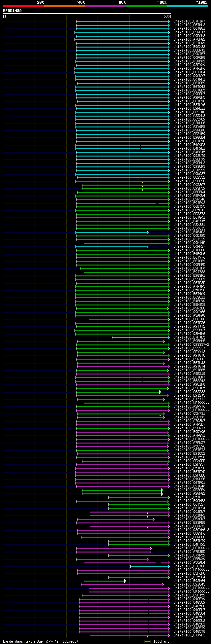
Task: Open hit UniRef100_O82352
Action: 189,177
